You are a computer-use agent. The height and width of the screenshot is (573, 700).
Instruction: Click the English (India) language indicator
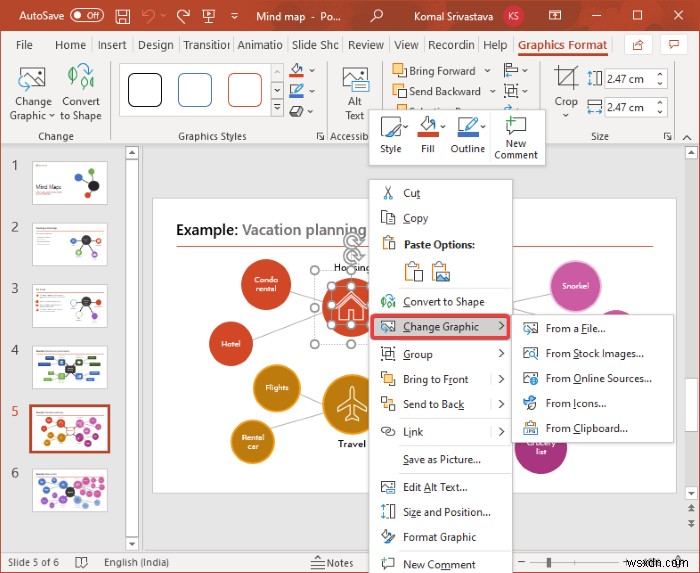[136, 562]
